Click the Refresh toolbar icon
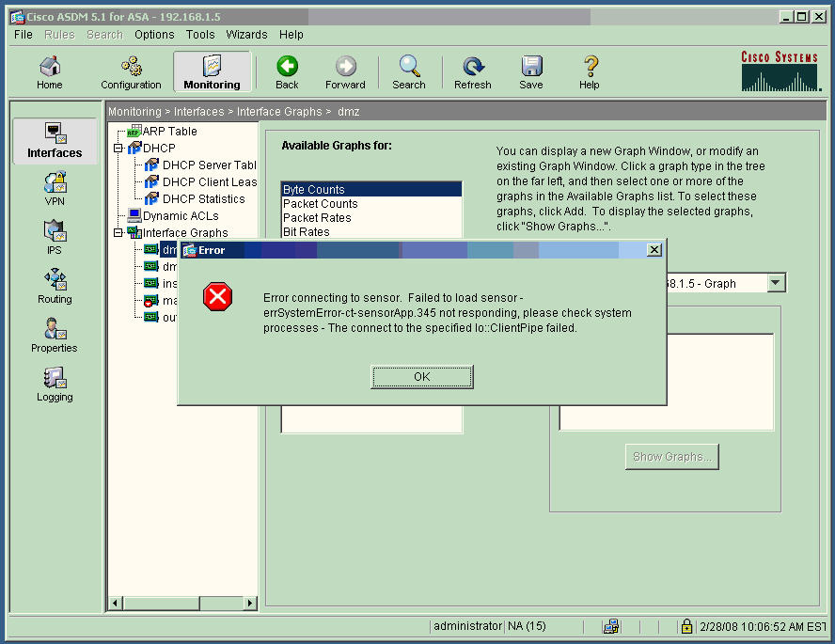This screenshot has width=835, height=644. click(472, 71)
